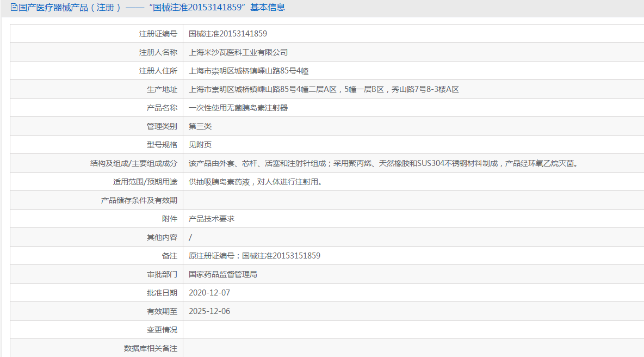Select attachment value 产品技术要求
644x357 pixels.
click(212, 219)
